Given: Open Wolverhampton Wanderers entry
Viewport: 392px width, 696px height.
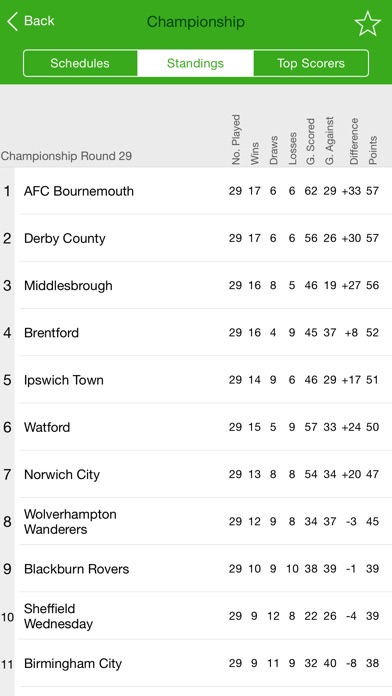Looking at the screenshot, I should 196,522.
